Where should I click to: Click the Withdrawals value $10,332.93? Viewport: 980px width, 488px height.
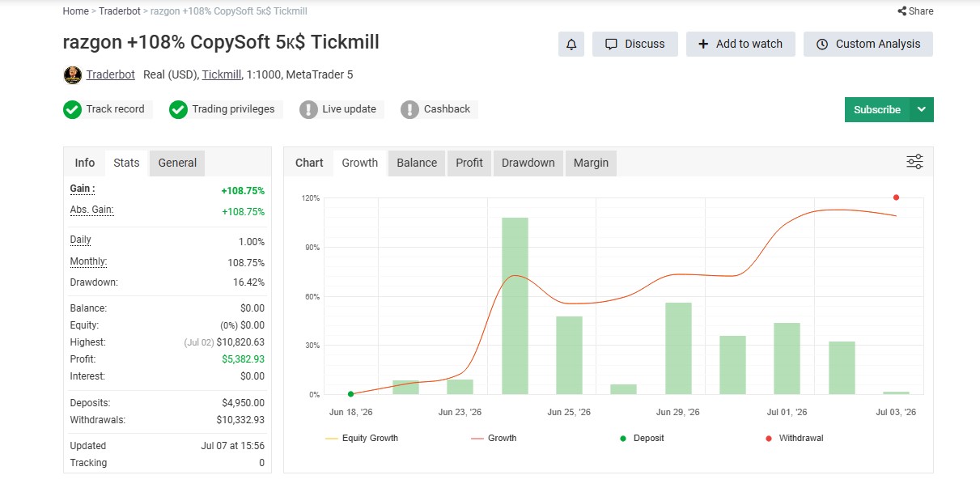240,420
